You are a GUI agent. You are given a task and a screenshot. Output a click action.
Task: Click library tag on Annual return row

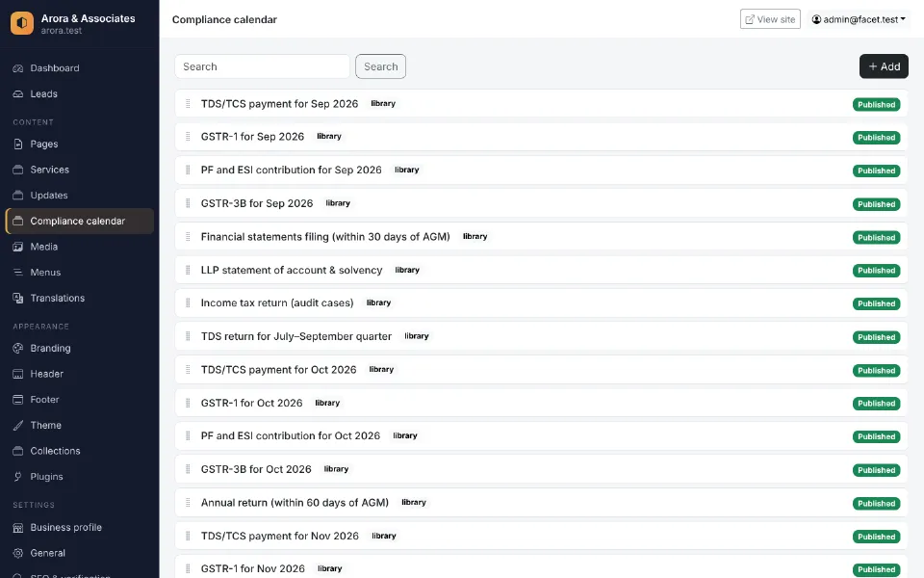click(x=414, y=503)
